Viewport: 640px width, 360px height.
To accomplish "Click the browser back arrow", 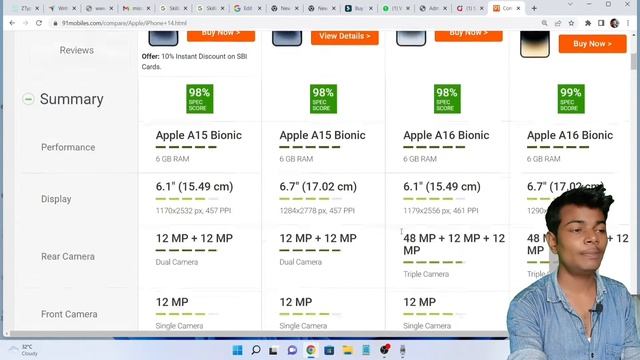I will [x=12, y=23].
